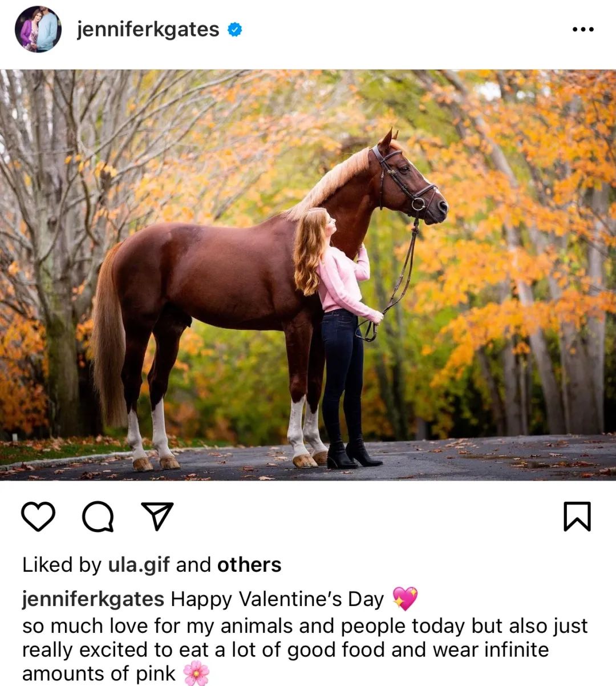This screenshot has height=686, width=616.
Task: Click the caption line mentioning good food
Action: [285, 649]
